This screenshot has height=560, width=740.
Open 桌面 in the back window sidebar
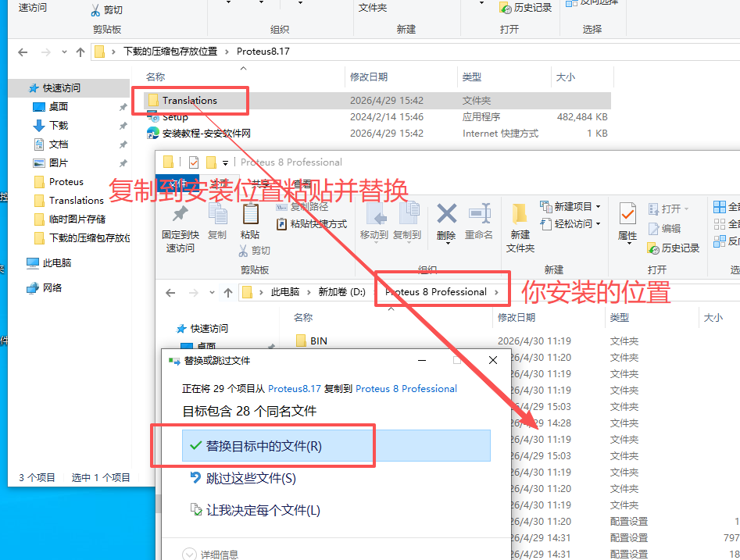point(58,107)
